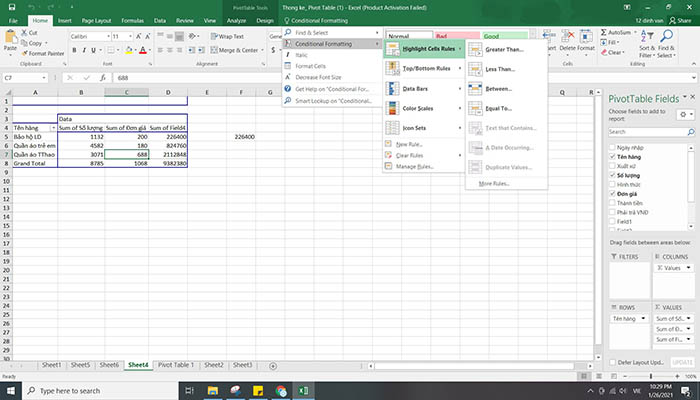Click the insert function fx icon
The height and width of the screenshot is (400, 700).
103,78
